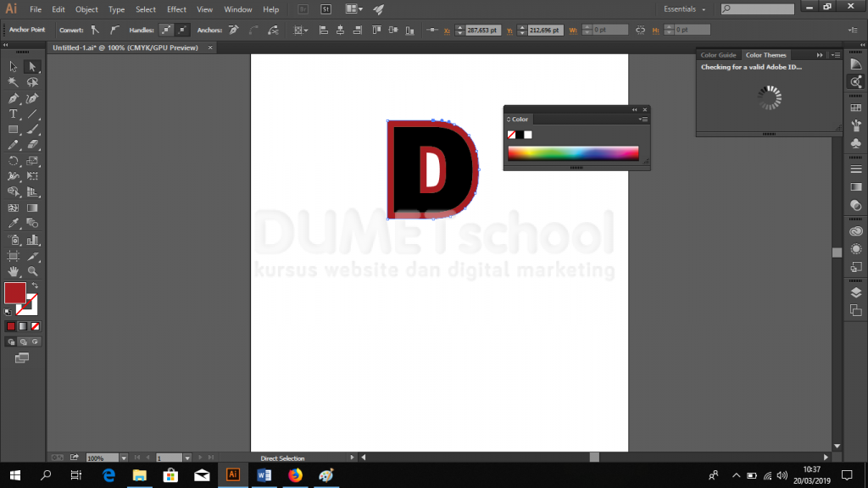The width and height of the screenshot is (868, 488).
Task: Select the Hand tool
Action: point(14,272)
